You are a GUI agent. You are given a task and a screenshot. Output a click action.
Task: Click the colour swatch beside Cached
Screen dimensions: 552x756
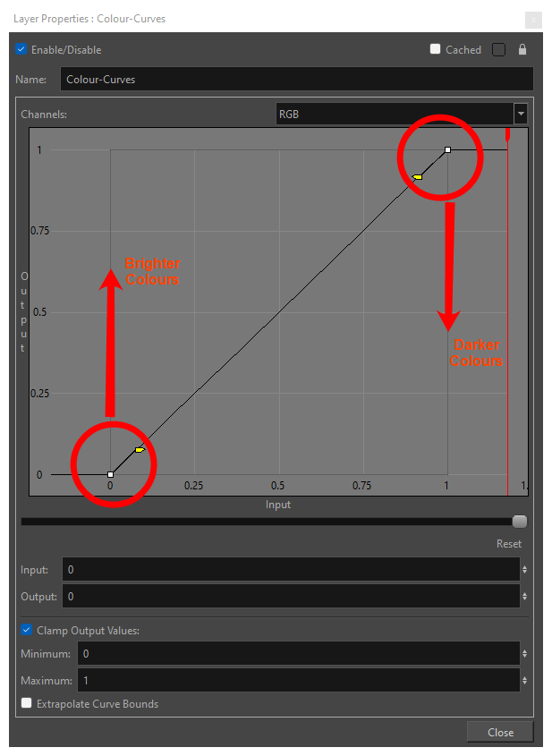point(498,50)
